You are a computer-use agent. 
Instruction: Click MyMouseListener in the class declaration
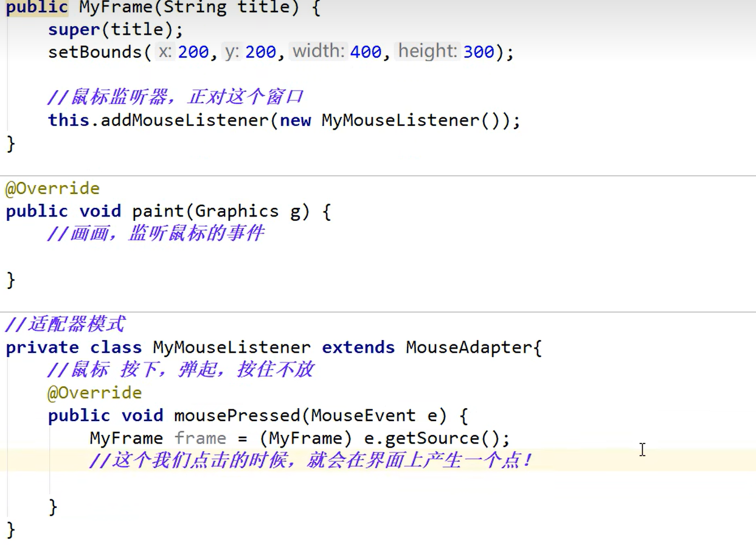(232, 347)
